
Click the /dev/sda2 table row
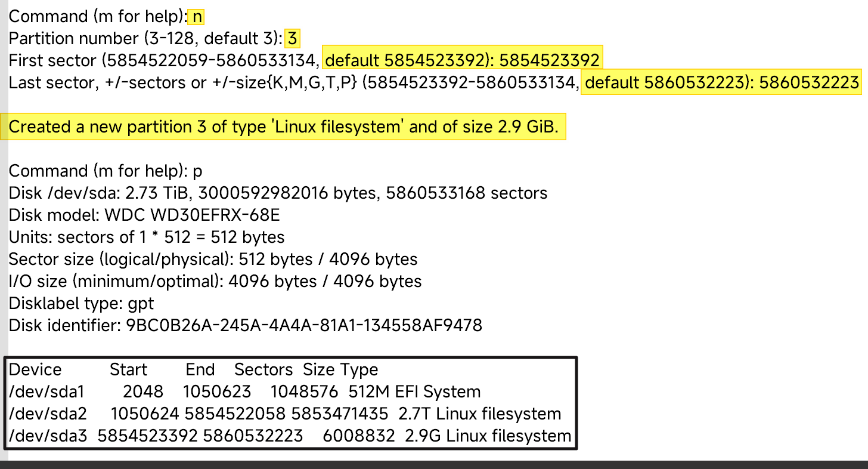coord(284,414)
